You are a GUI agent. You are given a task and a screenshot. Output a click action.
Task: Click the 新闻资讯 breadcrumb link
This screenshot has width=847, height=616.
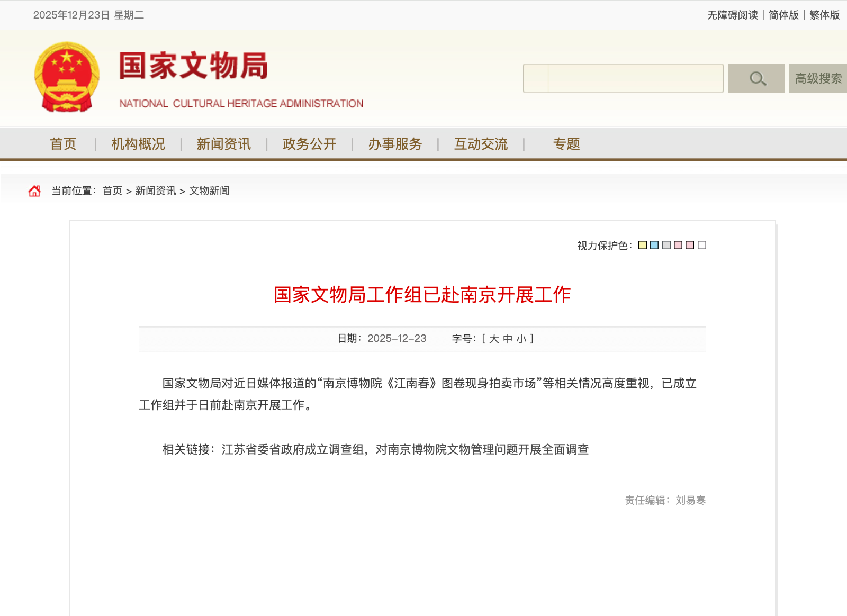[155, 191]
